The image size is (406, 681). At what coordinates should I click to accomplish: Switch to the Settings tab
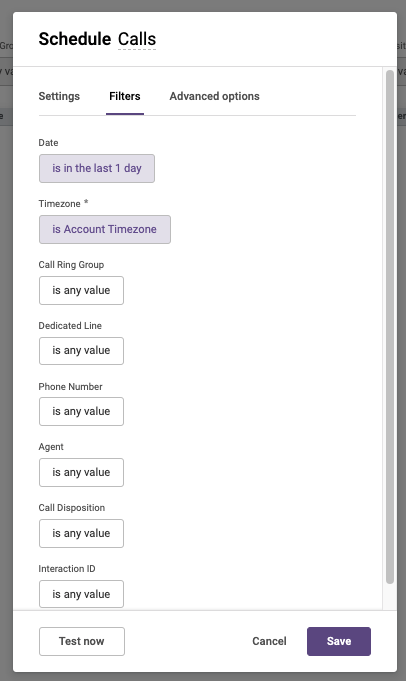[59, 96]
